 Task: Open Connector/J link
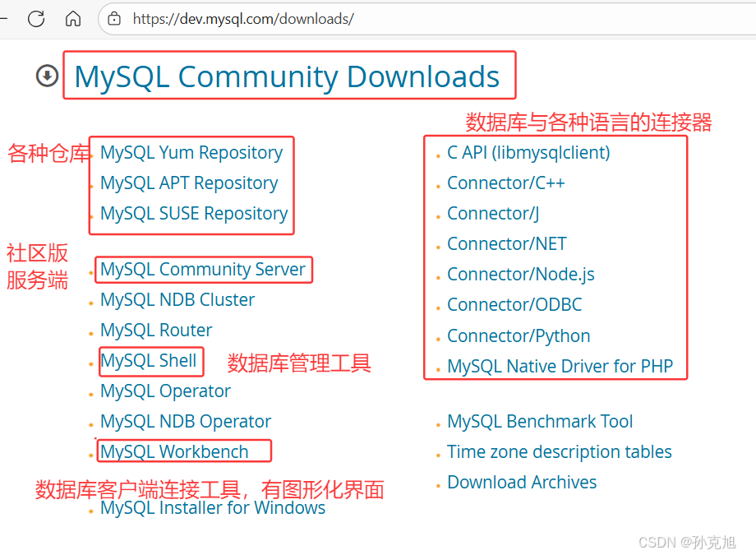(493, 213)
